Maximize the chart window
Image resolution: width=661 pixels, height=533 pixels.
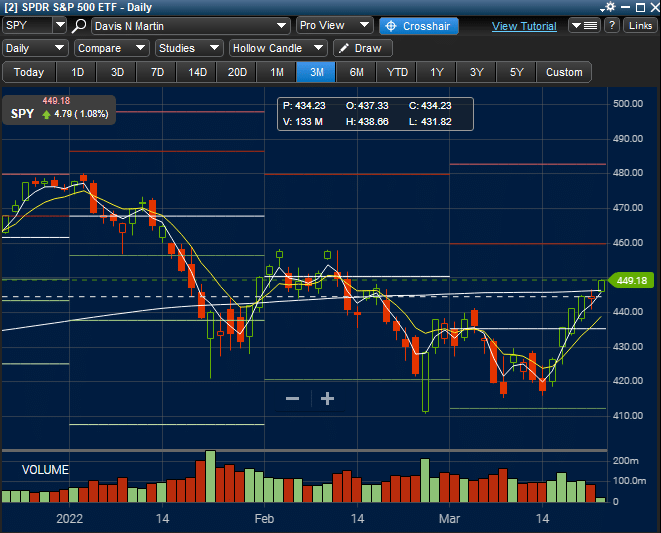(x=640, y=7)
